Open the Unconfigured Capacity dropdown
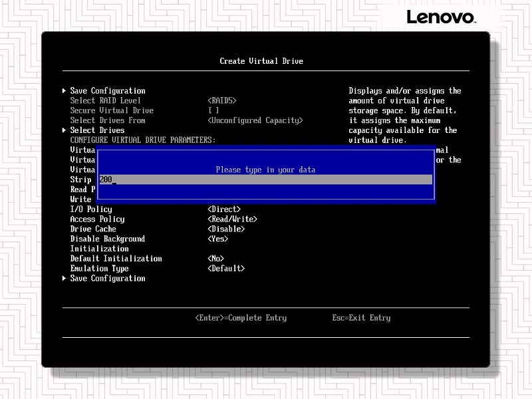The width and height of the screenshot is (532, 399). point(255,120)
